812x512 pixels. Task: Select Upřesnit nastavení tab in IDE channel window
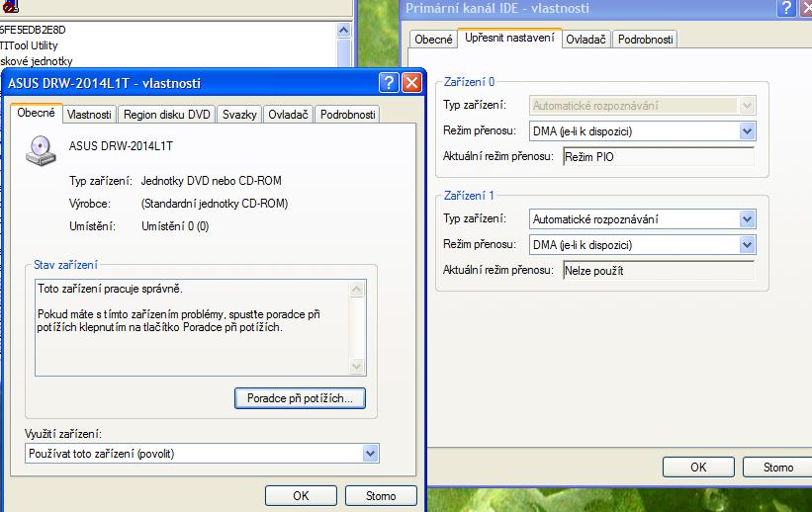click(x=509, y=38)
